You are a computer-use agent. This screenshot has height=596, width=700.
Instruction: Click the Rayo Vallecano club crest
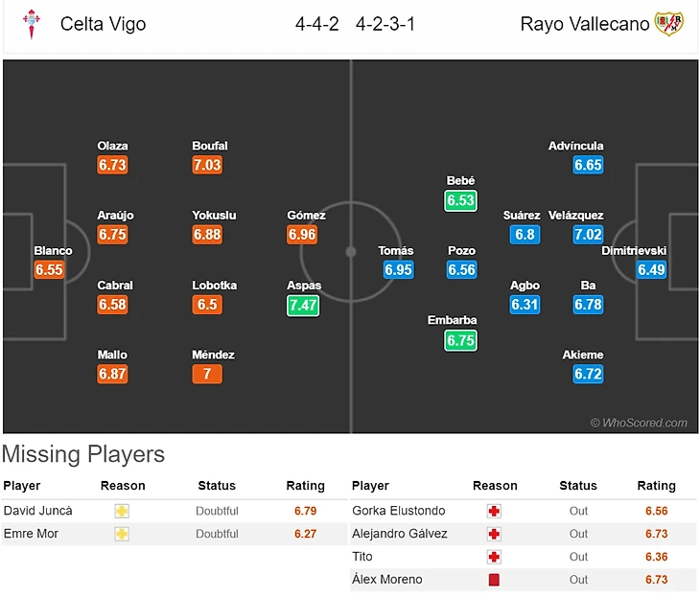668,24
